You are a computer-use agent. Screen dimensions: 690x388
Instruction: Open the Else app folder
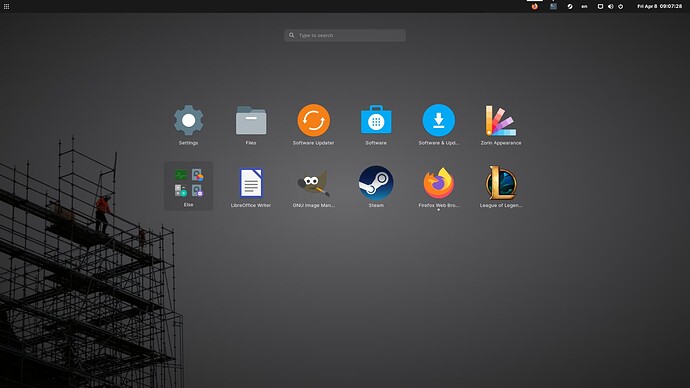click(188, 186)
